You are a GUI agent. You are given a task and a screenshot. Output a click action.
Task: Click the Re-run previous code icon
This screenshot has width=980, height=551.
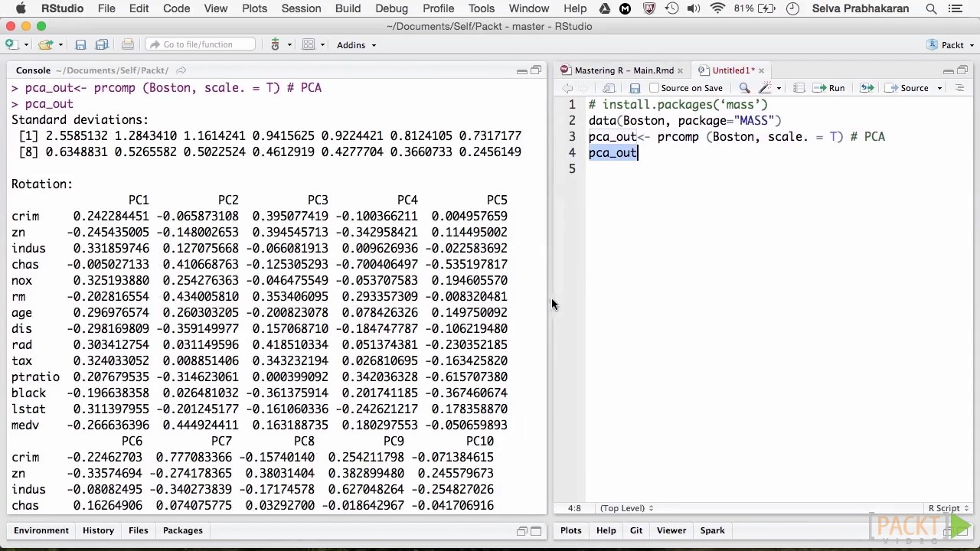coord(867,88)
